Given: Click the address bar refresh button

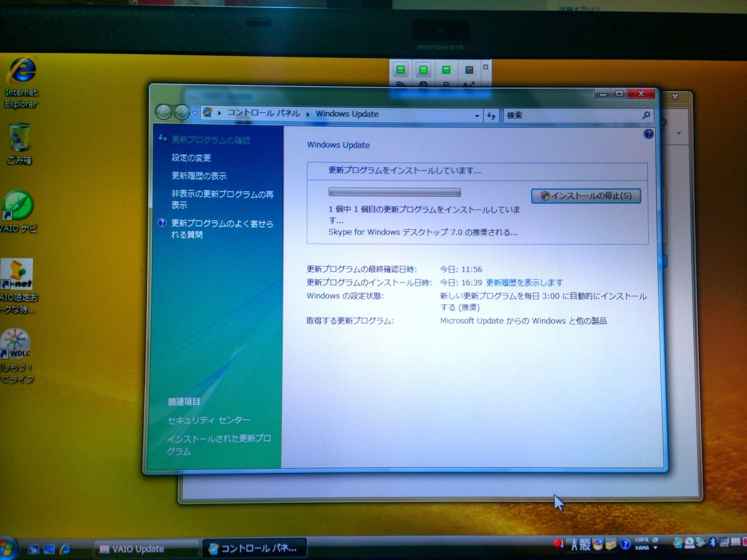Looking at the screenshot, I should [491, 114].
